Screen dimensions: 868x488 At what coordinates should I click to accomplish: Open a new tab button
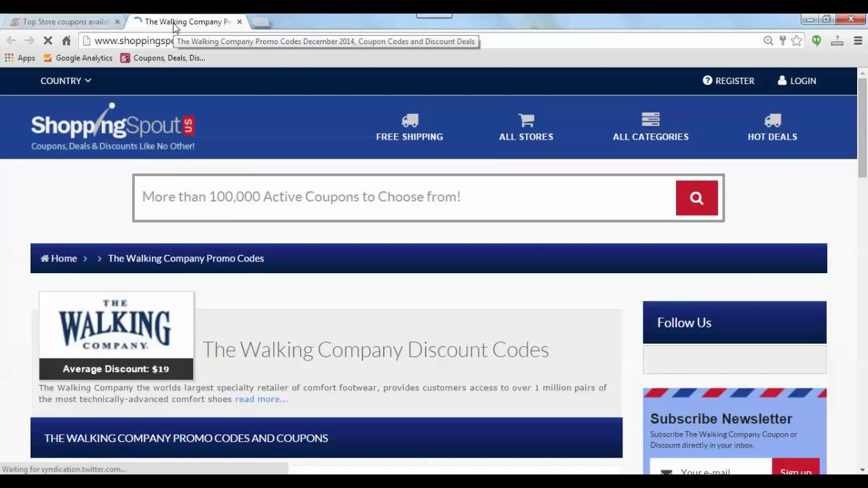(x=260, y=22)
